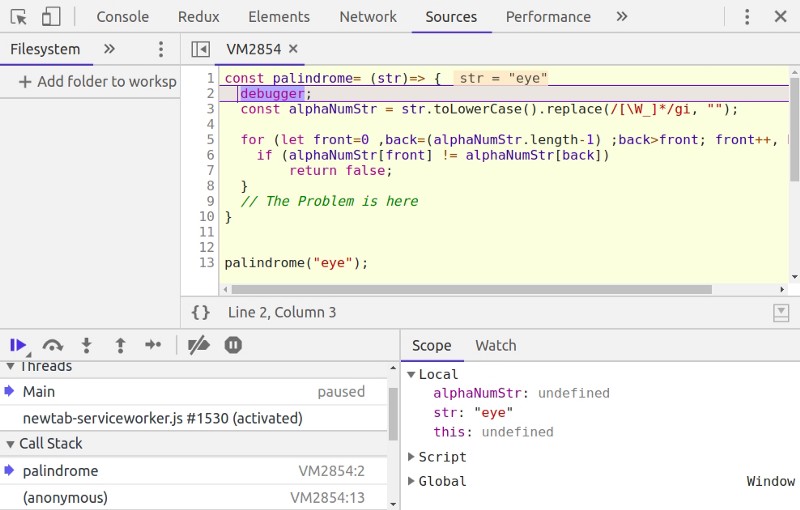Resume script execution with the play button
The width and height of the screenshot is (800, 510).
tap(18, 345)
